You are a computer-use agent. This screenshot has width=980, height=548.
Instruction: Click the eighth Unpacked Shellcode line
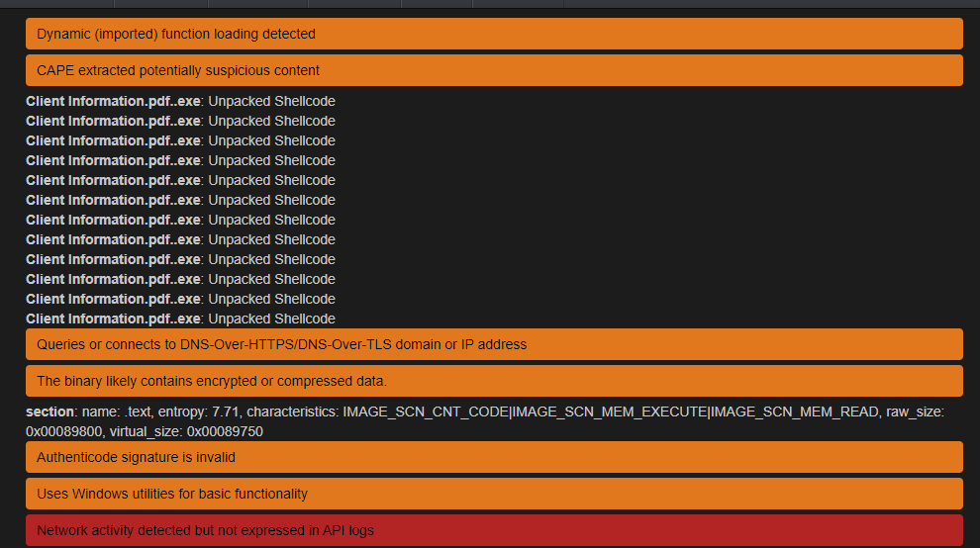(x=180, y=239)
